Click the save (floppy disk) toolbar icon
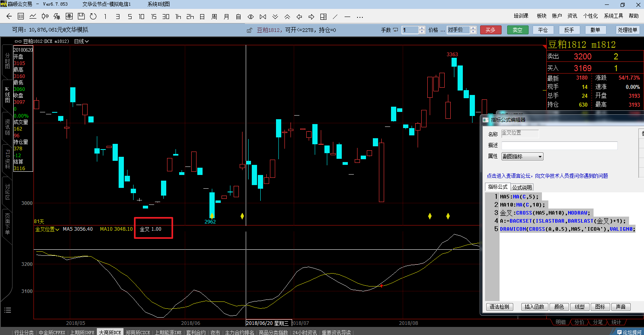 tap(81, 17)
